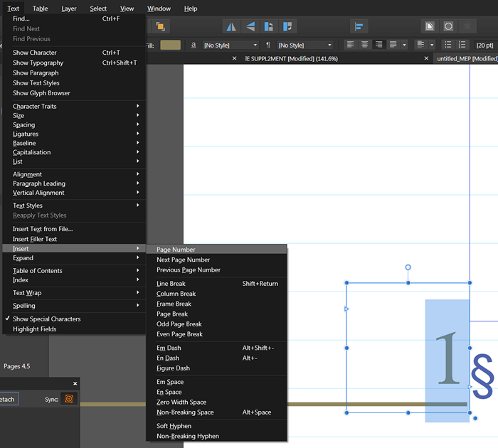Click the center text alignment icon
The width and height of the screenshot is (498, 448).
tap(365, 45)
